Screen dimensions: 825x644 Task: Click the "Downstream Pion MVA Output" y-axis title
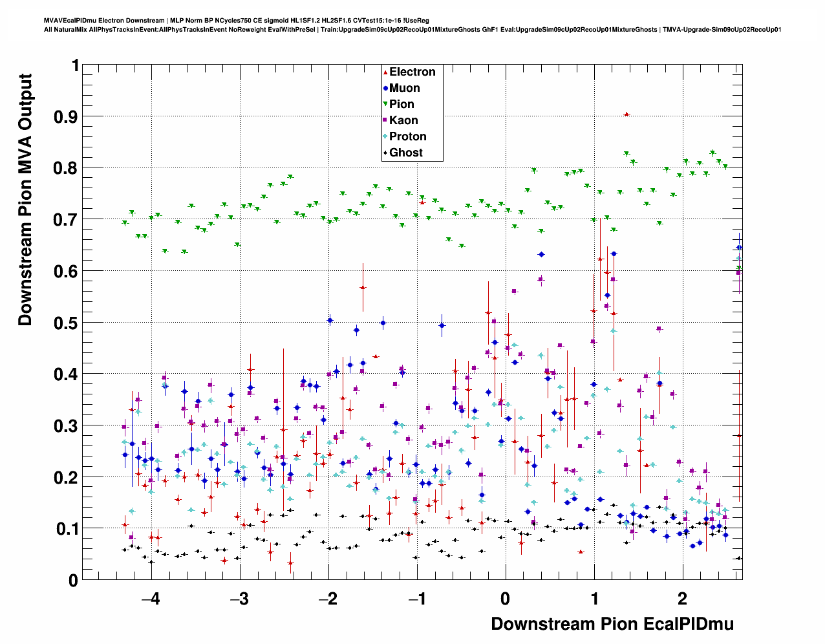(25, 199)
